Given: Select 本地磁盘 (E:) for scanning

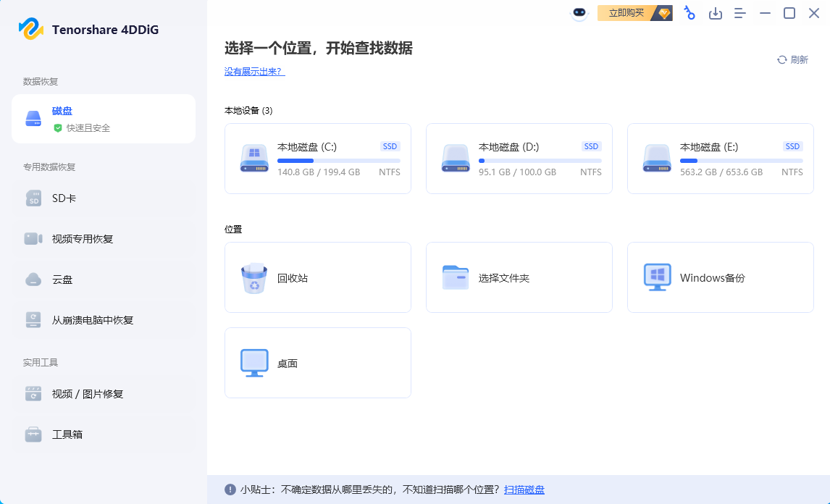Looking at the screenshot, I should 720,158.
